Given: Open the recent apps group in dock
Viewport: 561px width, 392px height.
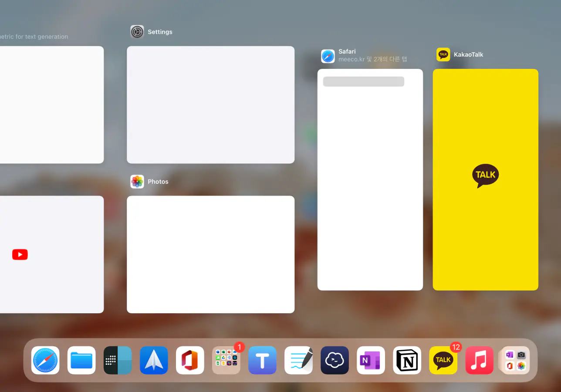Looking at the screenshot, I should click(x=515, y=360).
